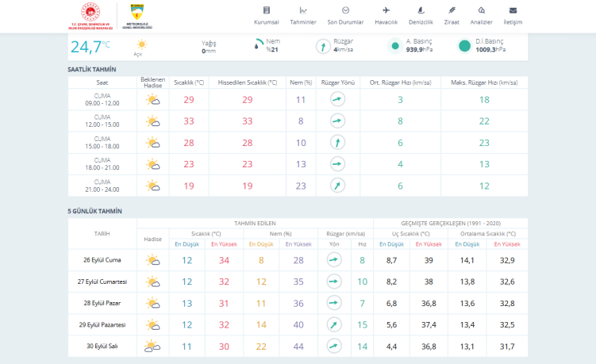Click wind direction icon for 30 Eylül Salı
596x364 pixels.
[334, 346]
